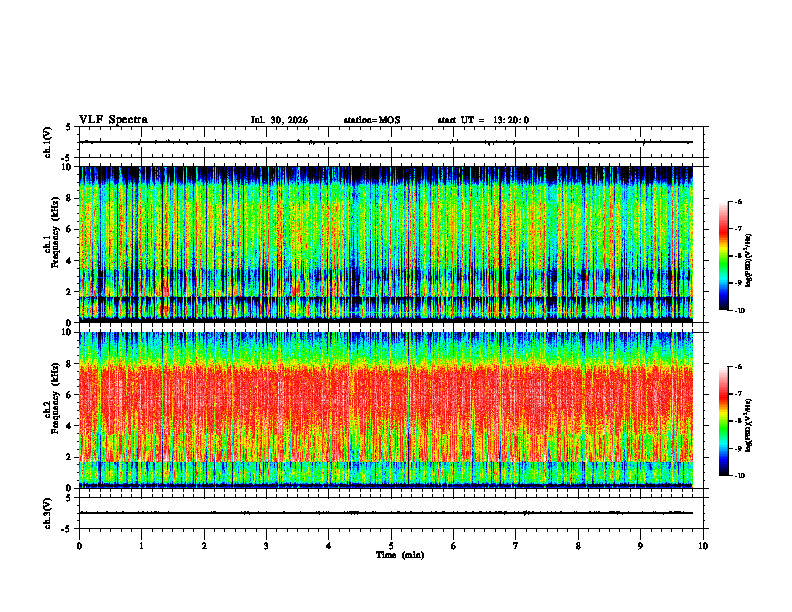The height and width of the screenshot is (612, 792).
Task: Click the station=MOS label
Action: pos(372,120)
